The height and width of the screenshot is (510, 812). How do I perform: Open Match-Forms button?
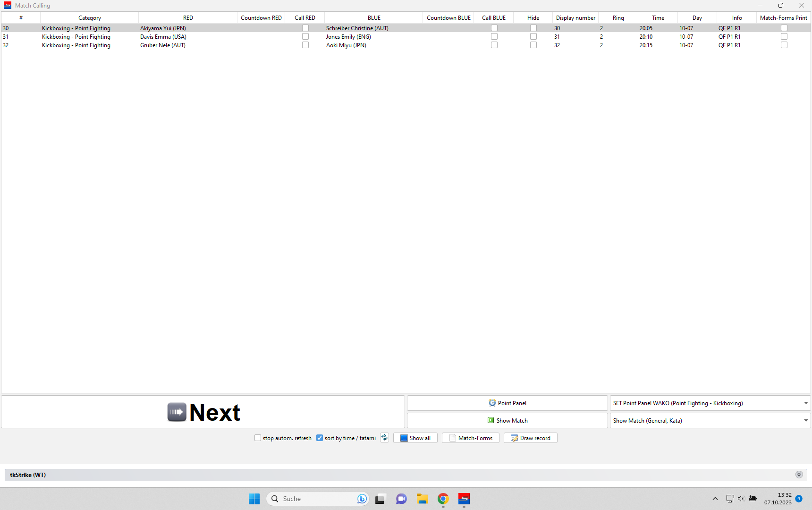tap(471, 438)
